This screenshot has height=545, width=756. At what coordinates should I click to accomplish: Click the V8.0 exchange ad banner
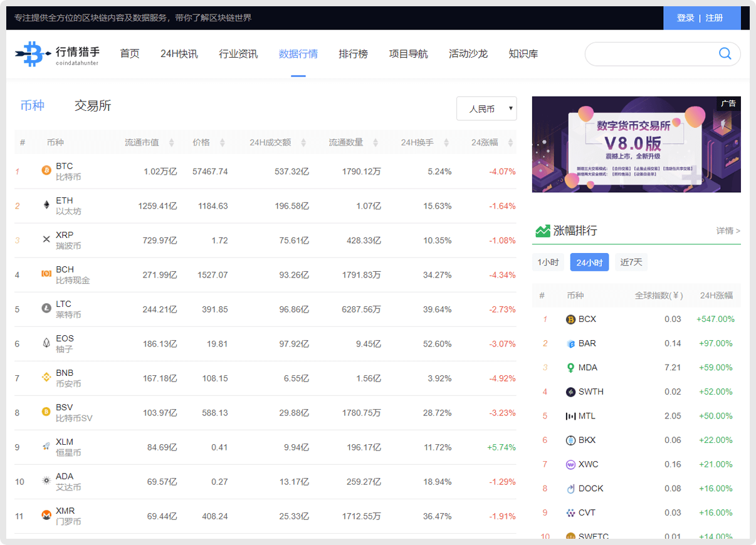click(x=636, y=145)
